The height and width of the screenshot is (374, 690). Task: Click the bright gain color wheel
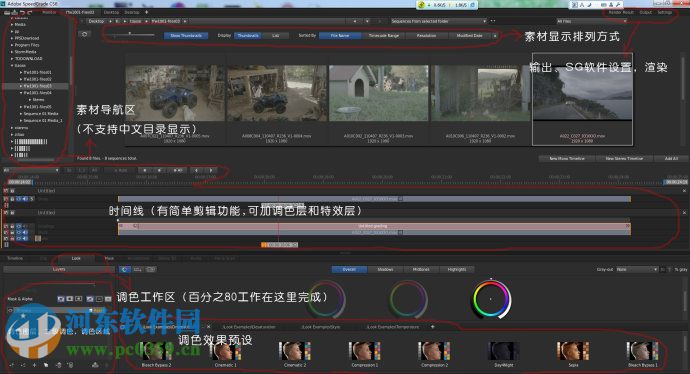click(491, 299)
